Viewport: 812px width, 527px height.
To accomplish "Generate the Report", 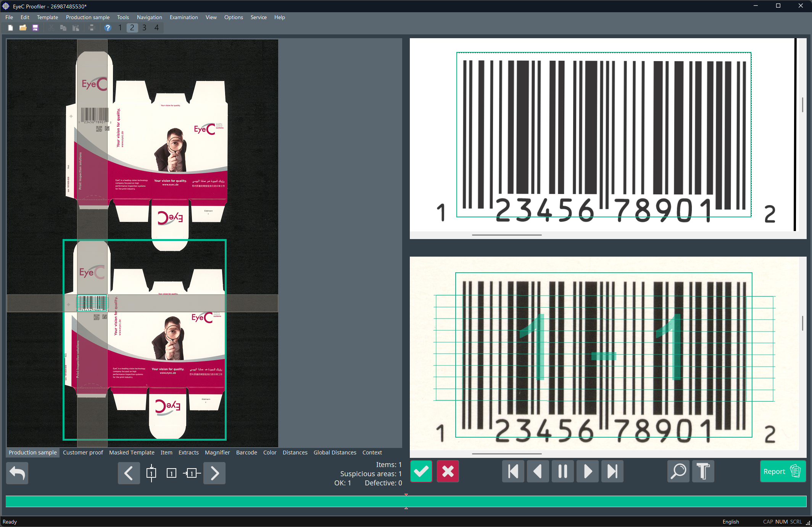I will (x=783, y=471).
